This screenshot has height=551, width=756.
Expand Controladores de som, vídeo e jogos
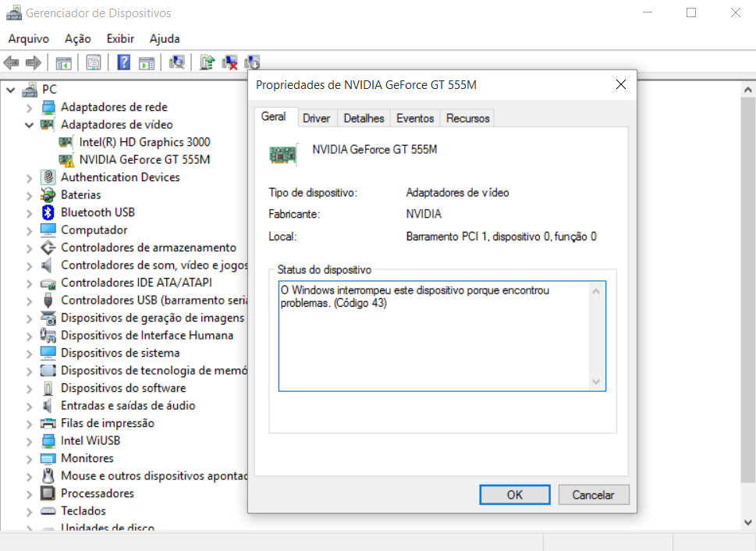click(x=29, y=266)
